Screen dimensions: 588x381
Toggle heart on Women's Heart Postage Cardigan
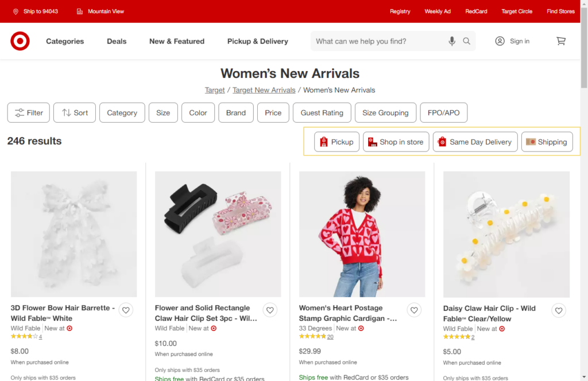(414, 310)
